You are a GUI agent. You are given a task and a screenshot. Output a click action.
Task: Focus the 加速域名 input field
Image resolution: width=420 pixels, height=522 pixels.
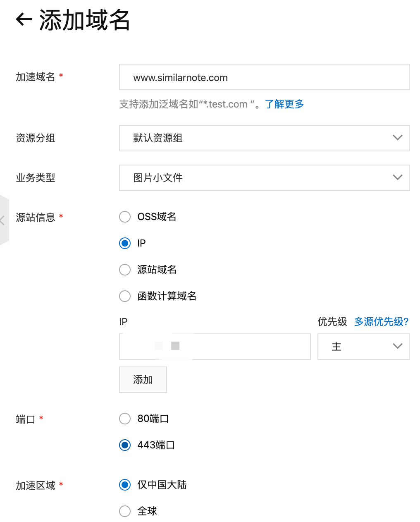pos(265,77)
